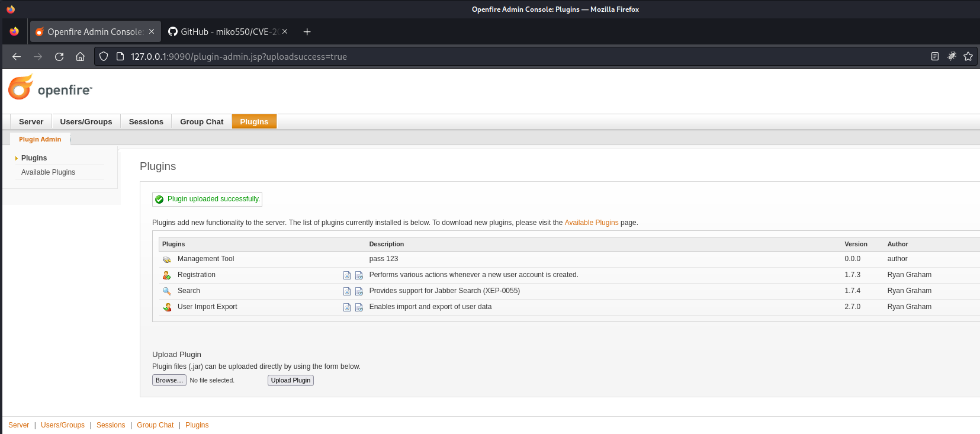Viewport: 980px width, 434px height.
Task: Open the Users/Groups tab
Action: coord(86,122)
